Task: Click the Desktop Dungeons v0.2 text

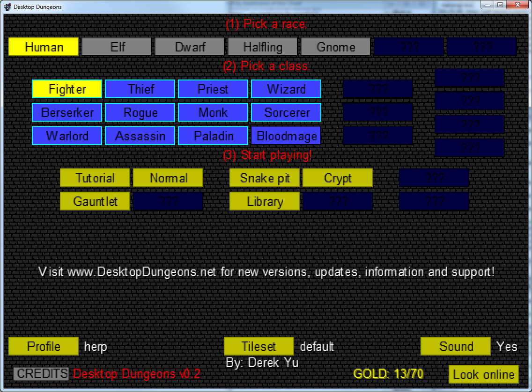Action: pos(137,374)
